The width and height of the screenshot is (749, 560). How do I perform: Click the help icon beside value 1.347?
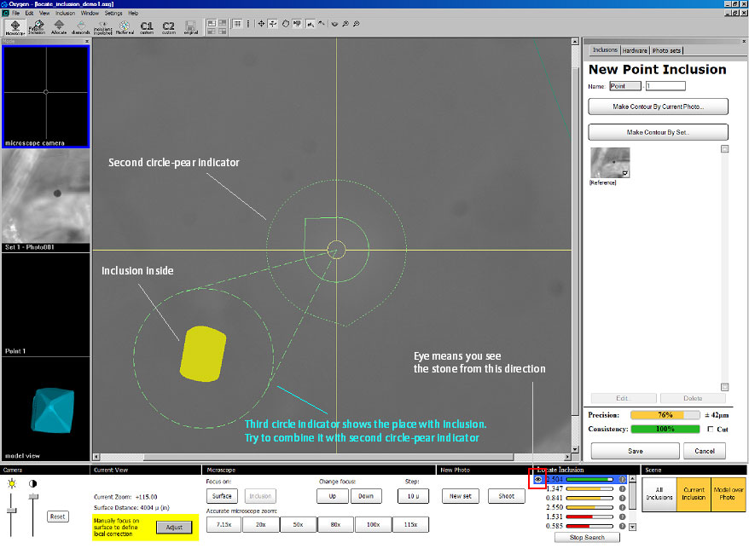pos(623,489)
